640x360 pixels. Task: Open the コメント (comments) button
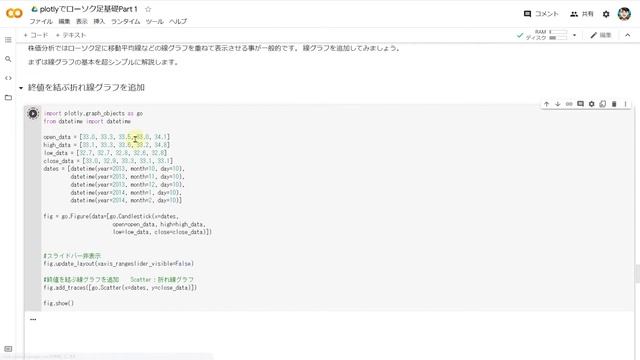click(541, 14)
